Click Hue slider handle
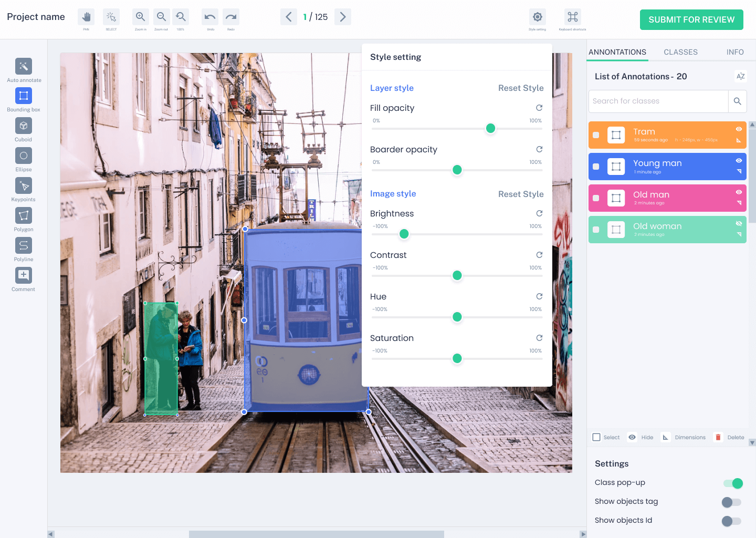Screen dimensions: 756x538 (457, 317)
